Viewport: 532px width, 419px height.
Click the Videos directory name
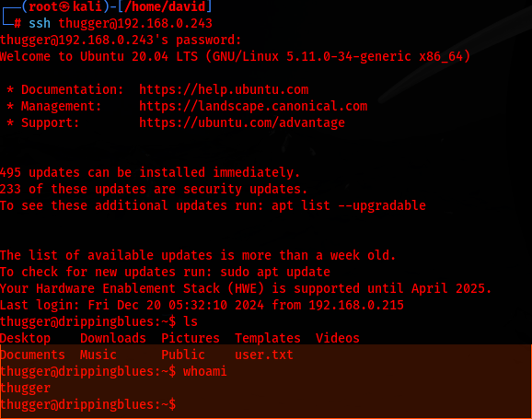(338, 338)
